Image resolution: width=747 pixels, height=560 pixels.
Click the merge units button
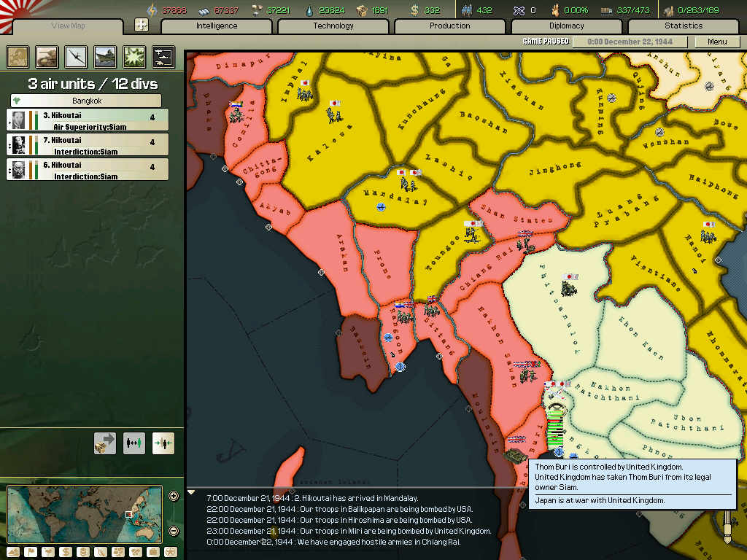(x=163, y=443)
